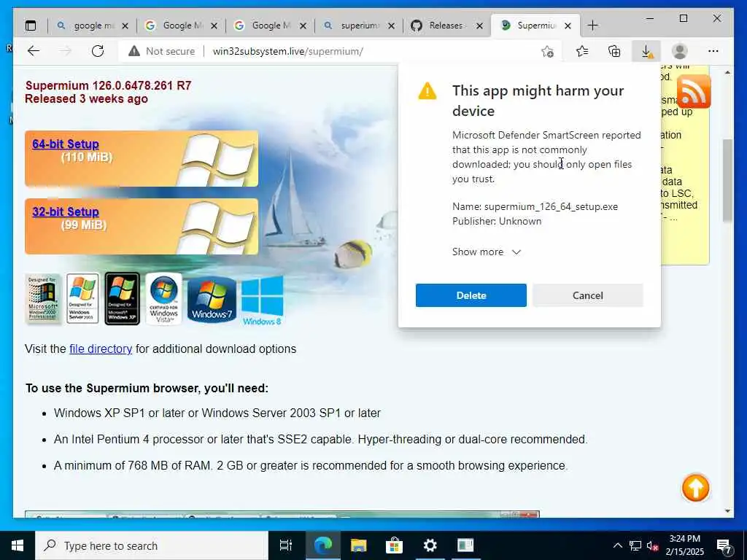The image size is (747, 560).
Task: Click the page vertical scrollbar thumb
Action: (x=727, y=180)
